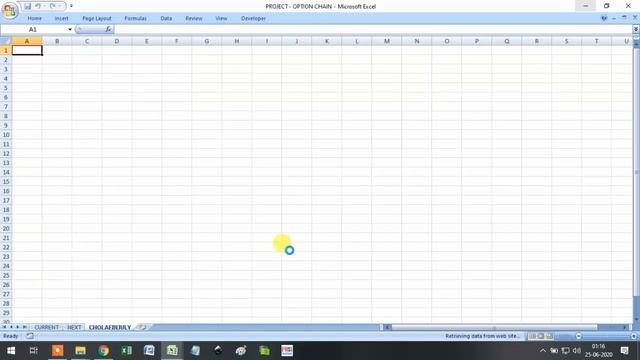Open the Windows Start menu

pos(11,351)
